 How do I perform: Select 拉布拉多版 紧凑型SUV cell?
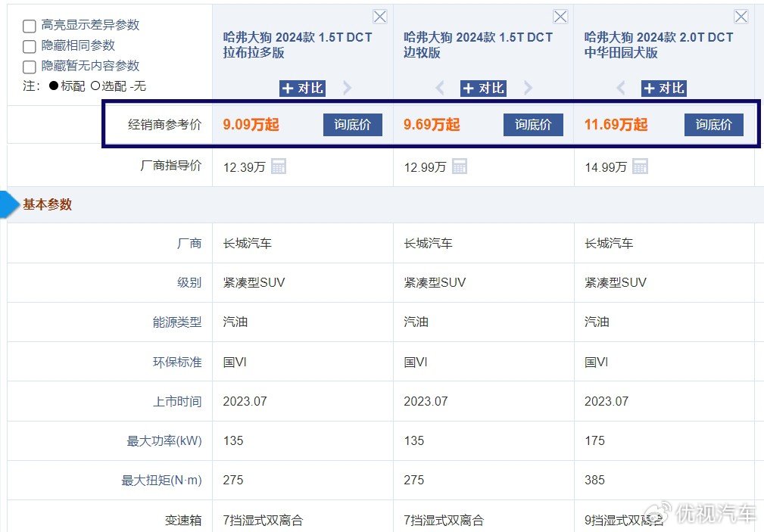point(254,282)
